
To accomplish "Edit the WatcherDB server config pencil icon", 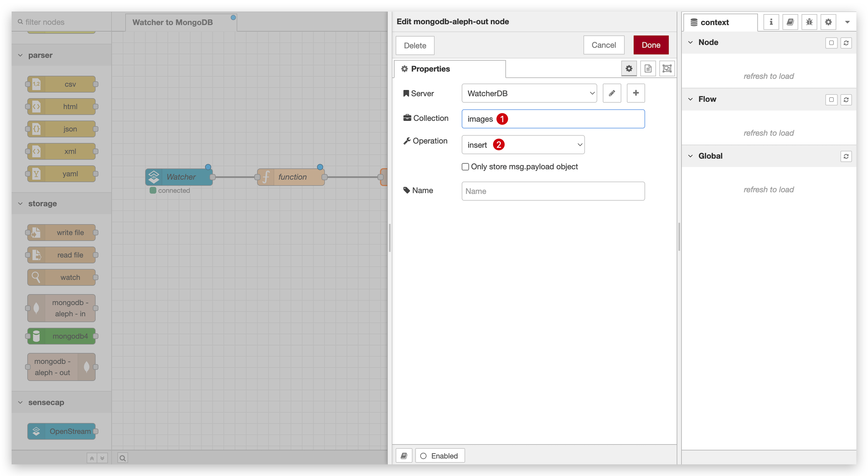I will pyautogui.click(x=611, y=93).
